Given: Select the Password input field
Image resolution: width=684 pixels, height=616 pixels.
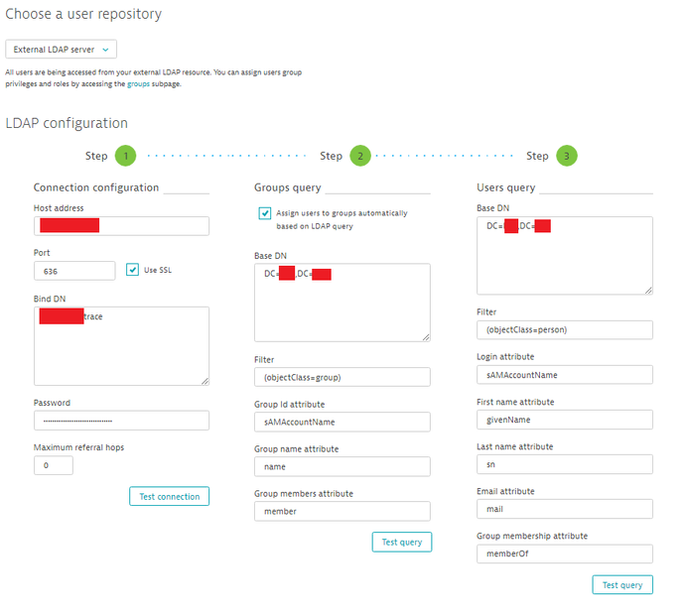Looking at the screenshot, I should [121, 421].
